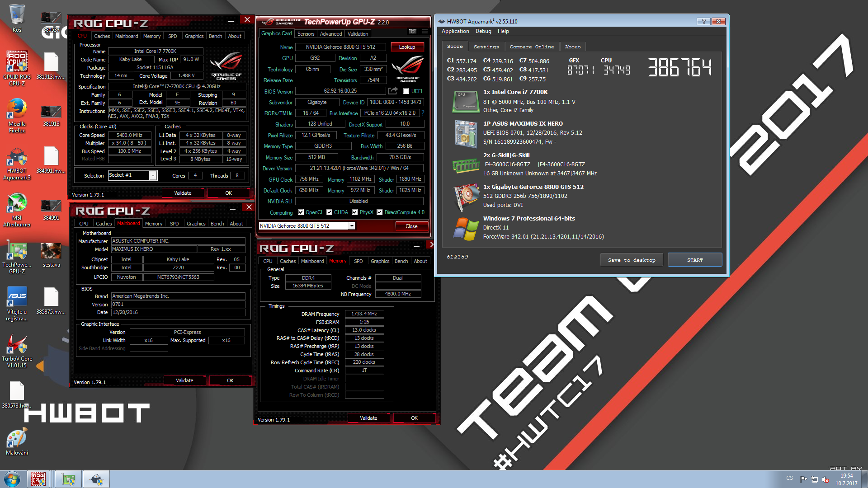Open HWBOT Aquamark3 desktop shortcut
868x488 pixels.
click(17, 164)
